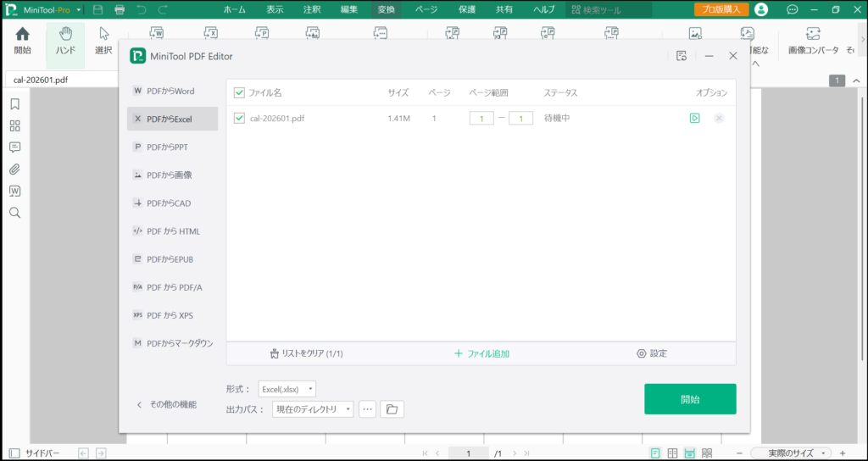Open the 注釈 menu tab
The height and width of the screenshot is (461, 868).
click(312, 9)
